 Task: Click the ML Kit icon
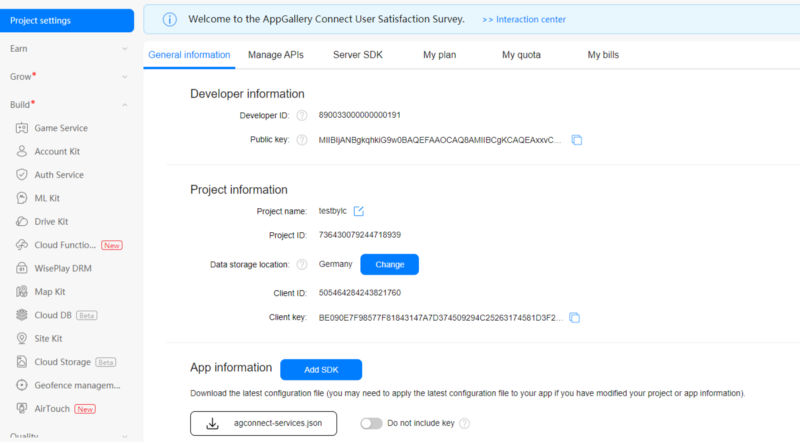21,198
